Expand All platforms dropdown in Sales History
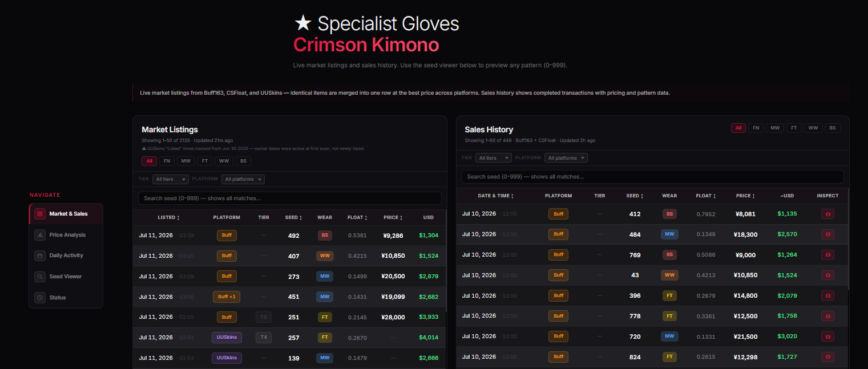Image resolution: width=868 pixels, height=369 pixels. tap(566, 157)
